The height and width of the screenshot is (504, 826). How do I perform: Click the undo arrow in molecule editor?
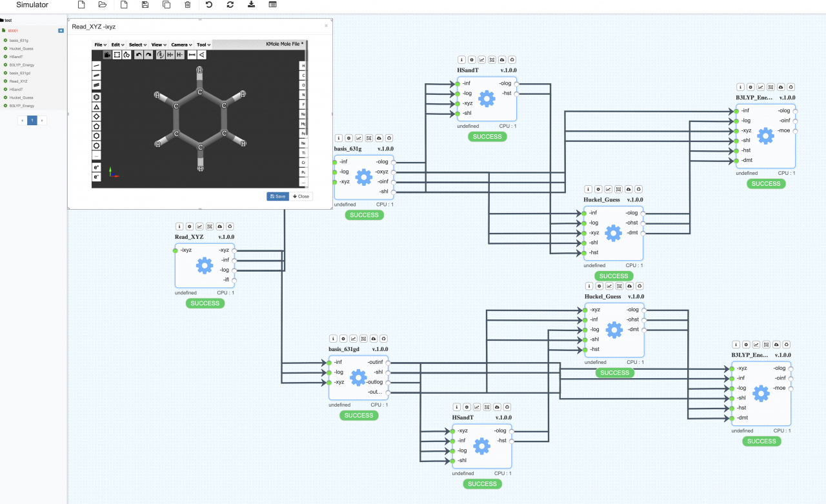pyautogui.click(x=139, y=55)
